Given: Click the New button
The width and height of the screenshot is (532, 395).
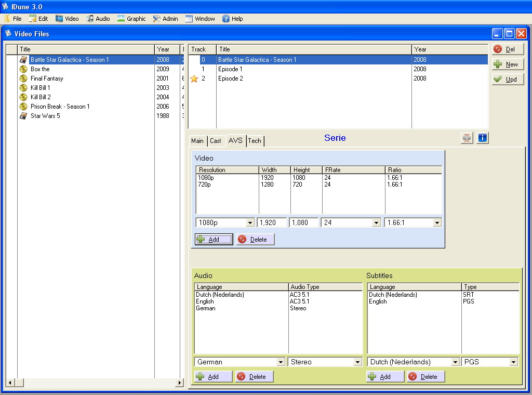Looking at the screenshot, I should 508,64.
